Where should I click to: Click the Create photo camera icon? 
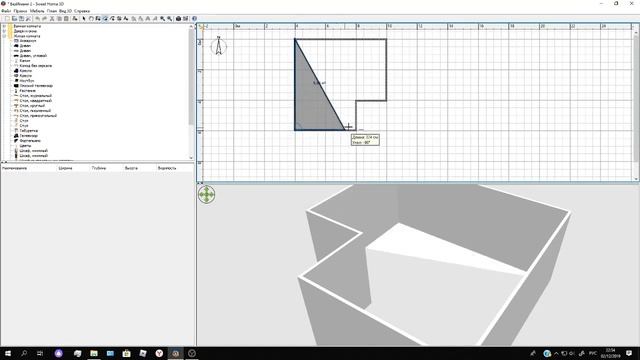point(178,18)
